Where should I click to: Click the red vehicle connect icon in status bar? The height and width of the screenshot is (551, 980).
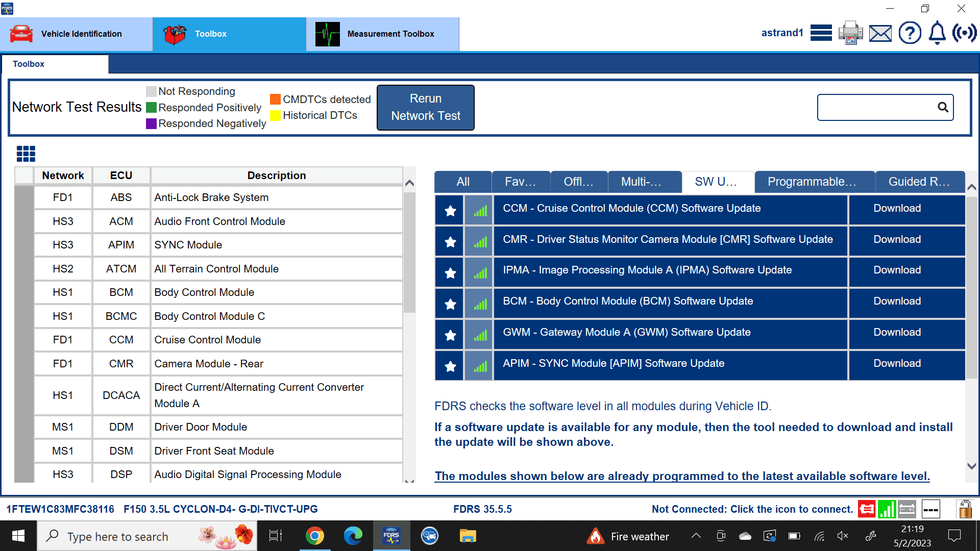(866, 509)
